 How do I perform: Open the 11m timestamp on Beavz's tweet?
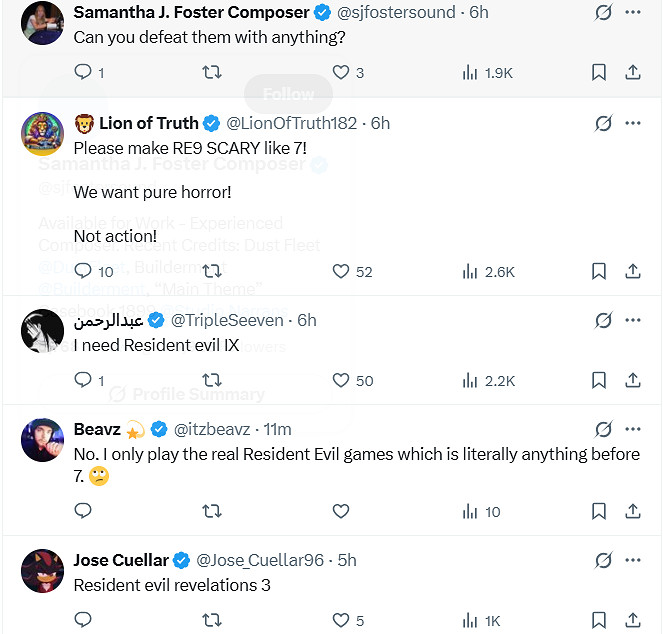pyautogui.click(x=277, y=429)
